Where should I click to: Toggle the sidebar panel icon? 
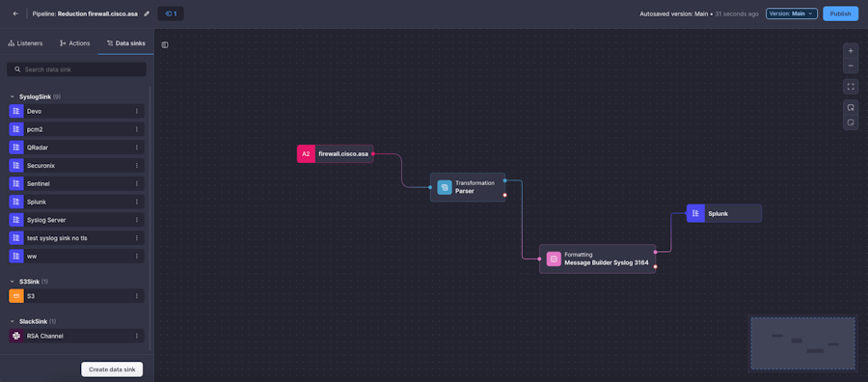click(x=165, y=44)
